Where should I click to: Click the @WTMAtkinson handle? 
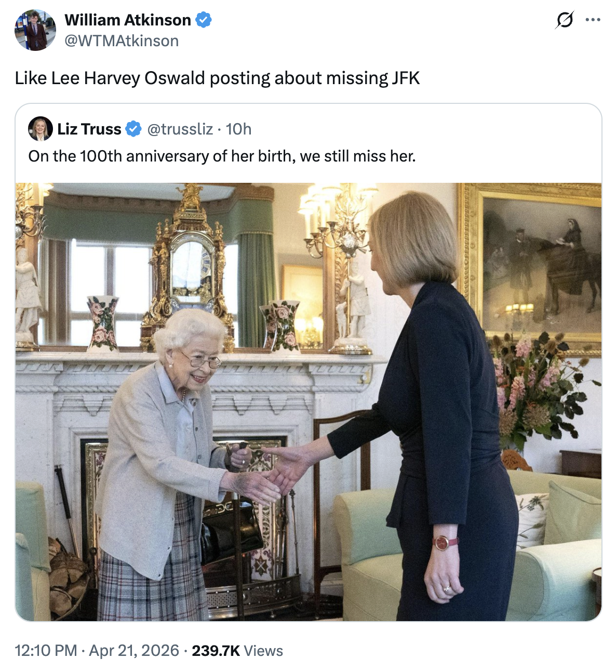point(121,39)
